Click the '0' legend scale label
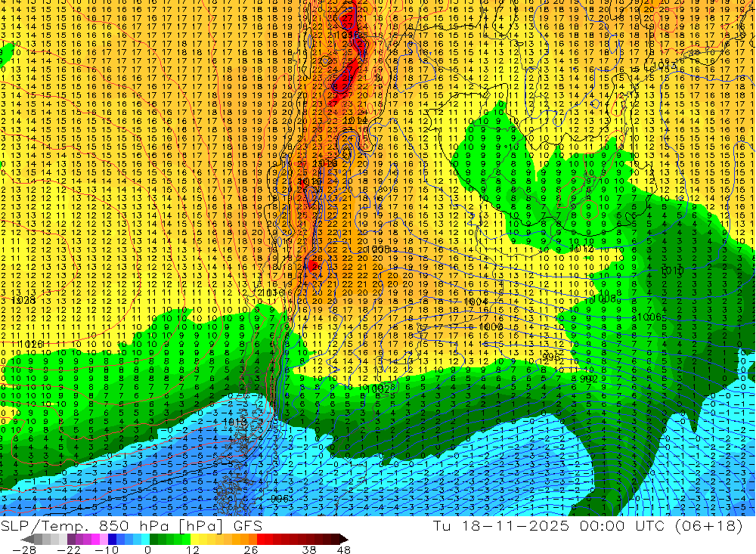Viewport: 756px width, 554px height. click(147, 549)
